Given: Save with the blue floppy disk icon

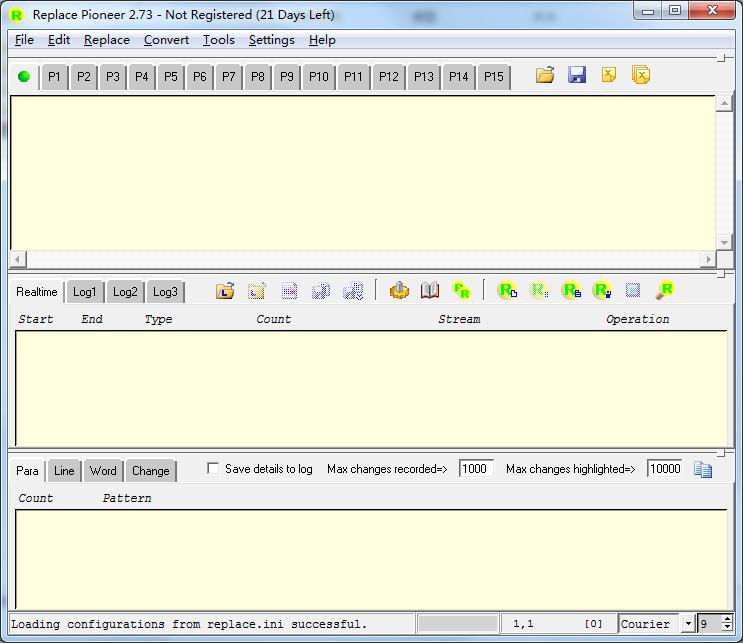Looking at the screenshot, I should 577,75.
